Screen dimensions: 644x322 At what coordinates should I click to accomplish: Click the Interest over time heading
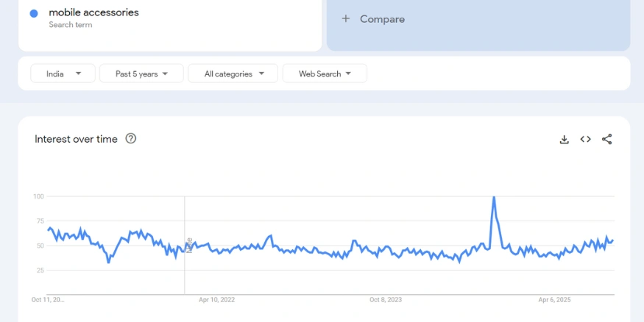(x=76, y=139)
